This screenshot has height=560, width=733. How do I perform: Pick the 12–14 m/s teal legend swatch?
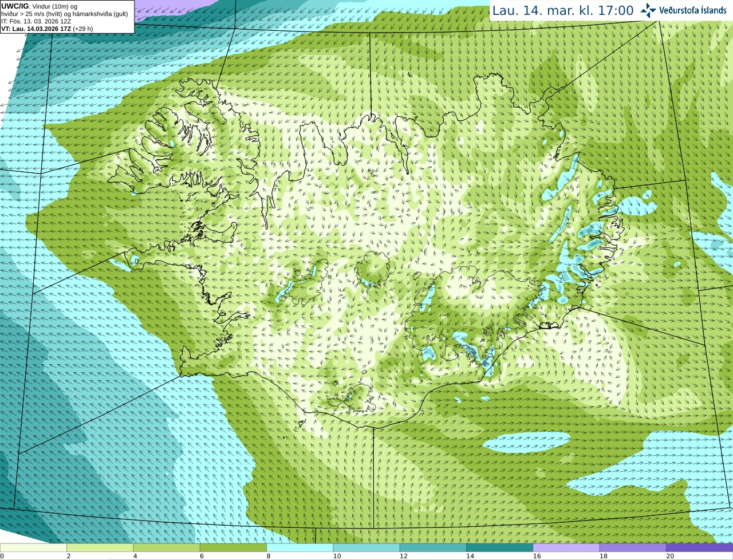point(433,547)
